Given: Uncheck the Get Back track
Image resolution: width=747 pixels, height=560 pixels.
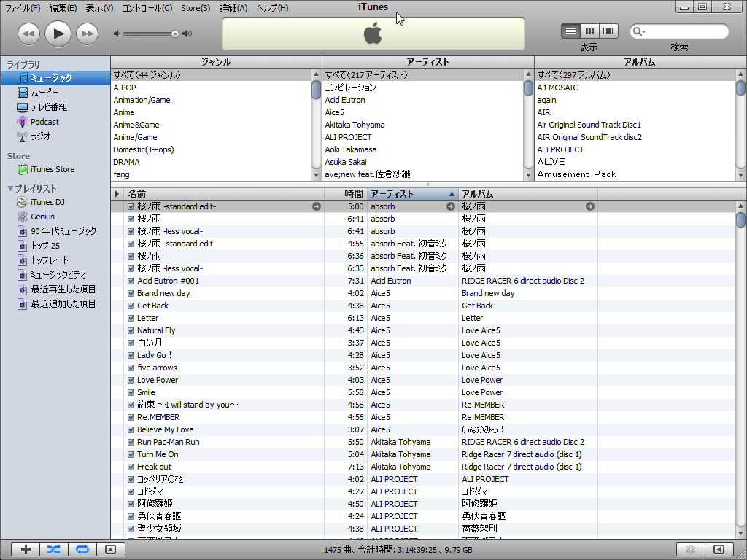Looking at the screenshot, I should tap(131, 306).
